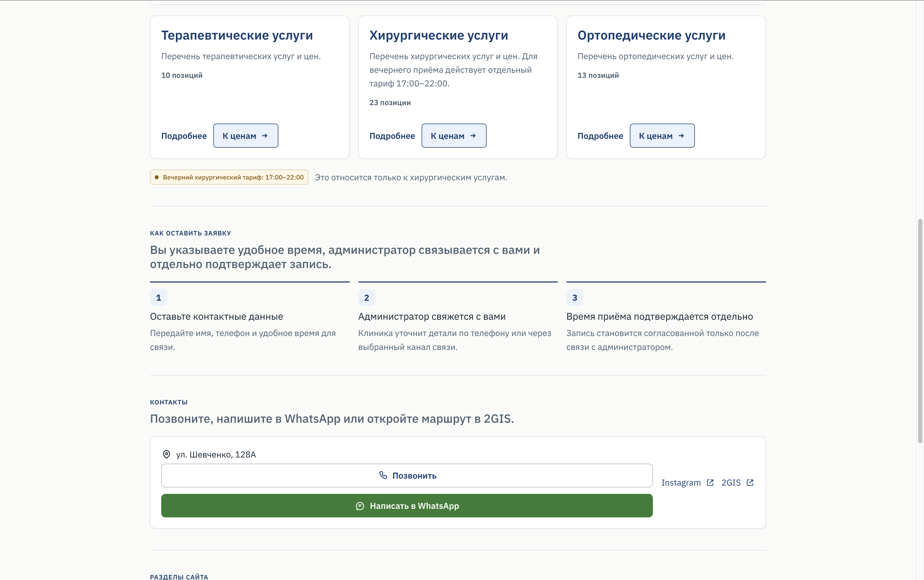Click the evening surgical tariff badge
Viewport: 924px width, 580px height.
(229, 177)
